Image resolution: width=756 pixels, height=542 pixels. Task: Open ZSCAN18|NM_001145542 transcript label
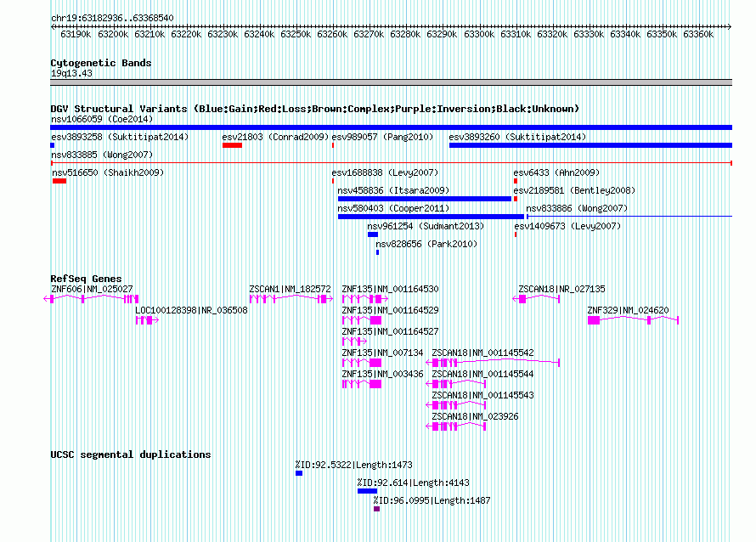pos(482,353)
